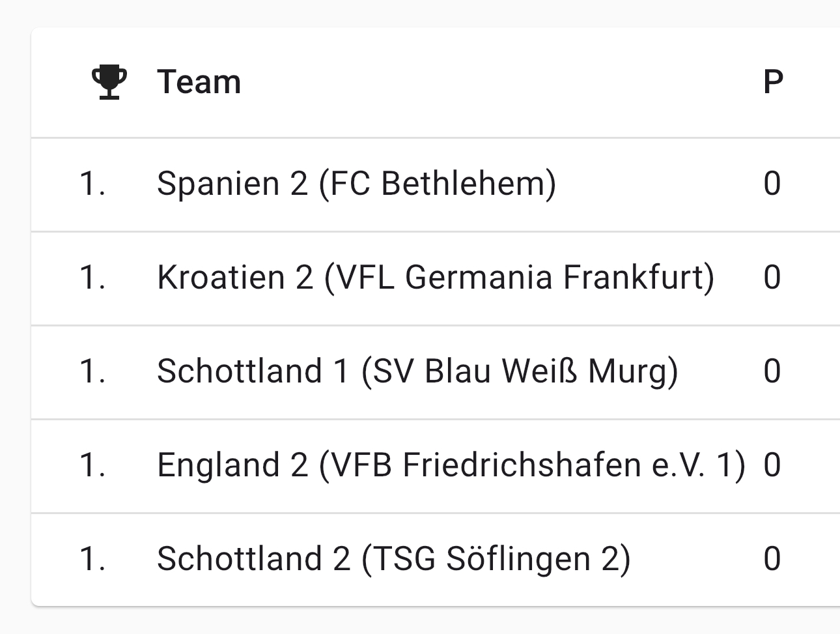Click the trophy icon in table header
Viewport: 840px width, 634px height.
[109, 82]
